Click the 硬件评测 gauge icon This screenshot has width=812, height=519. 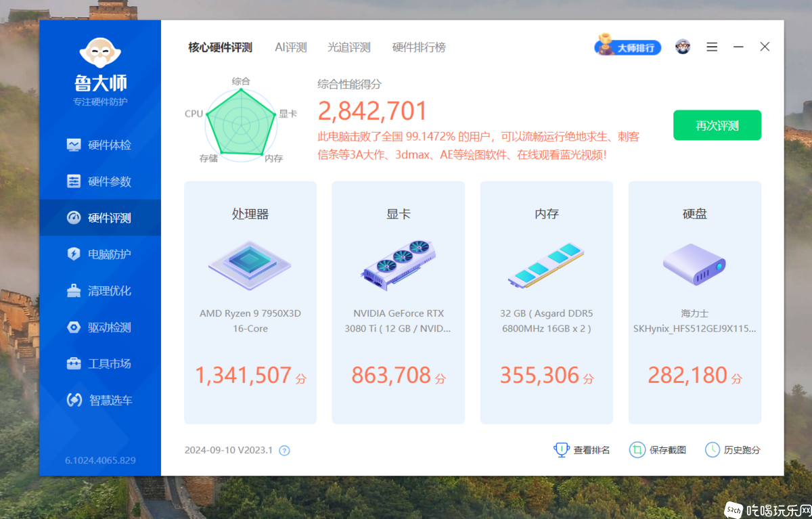[x=74, y=218]
